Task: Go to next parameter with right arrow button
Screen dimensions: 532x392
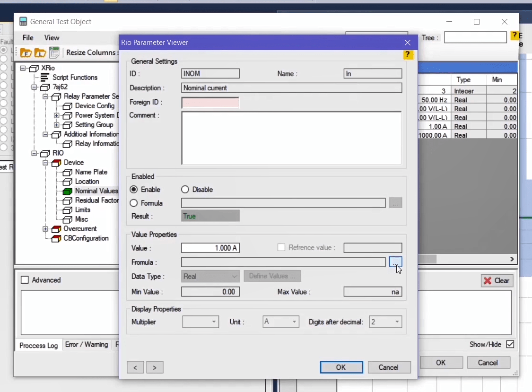Action: 155,367
